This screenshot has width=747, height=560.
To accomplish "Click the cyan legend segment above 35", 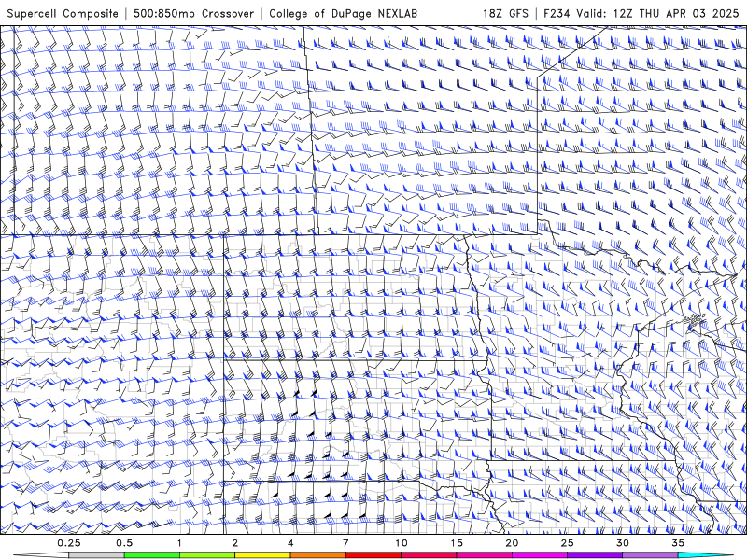I will (705, 555).
